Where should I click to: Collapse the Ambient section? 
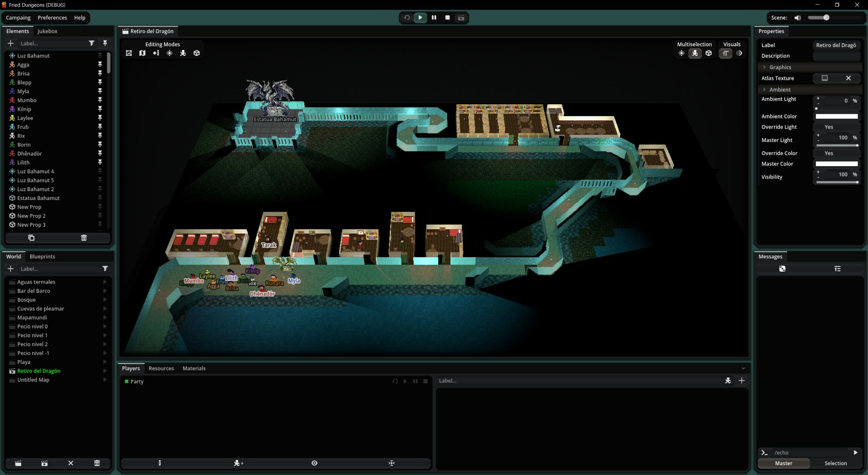764,89
